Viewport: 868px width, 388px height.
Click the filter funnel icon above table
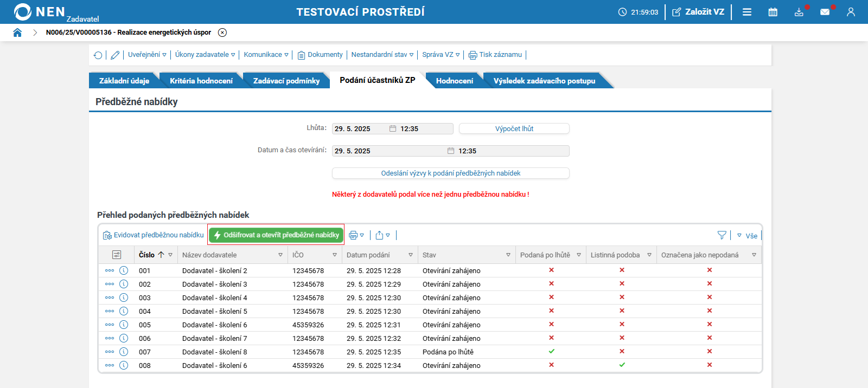pos(722,235)
